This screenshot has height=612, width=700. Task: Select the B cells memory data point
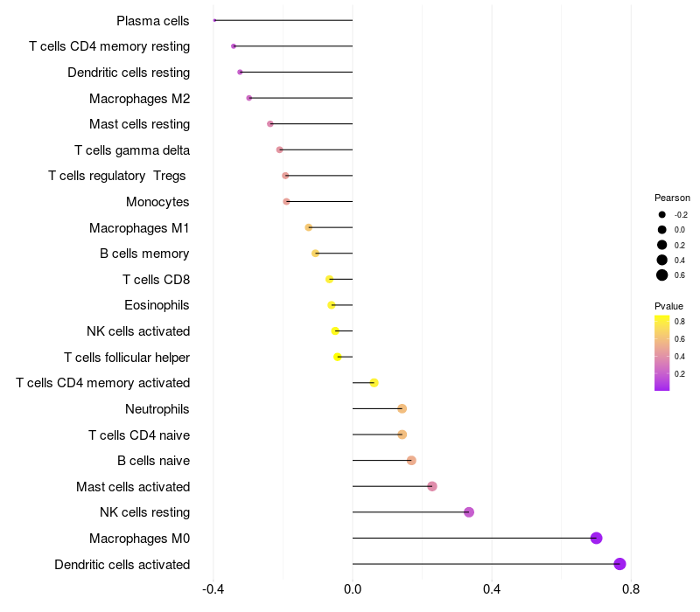pyautogui.click(x=315, y=254)
